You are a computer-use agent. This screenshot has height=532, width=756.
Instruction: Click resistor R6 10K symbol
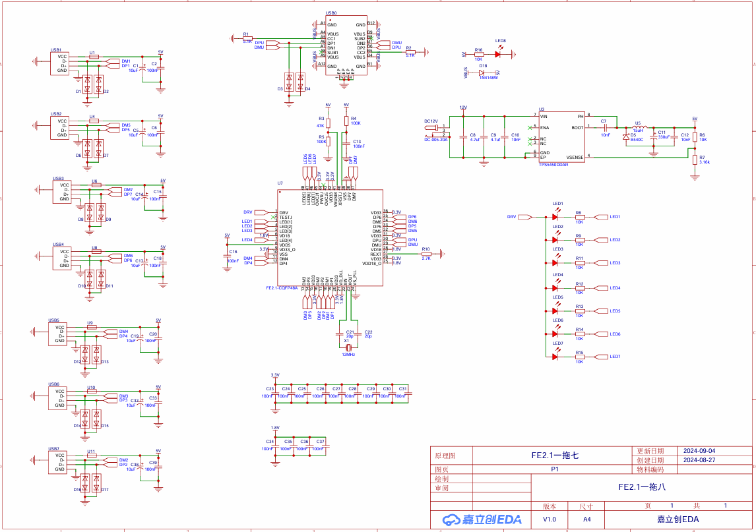pos(695,137)
